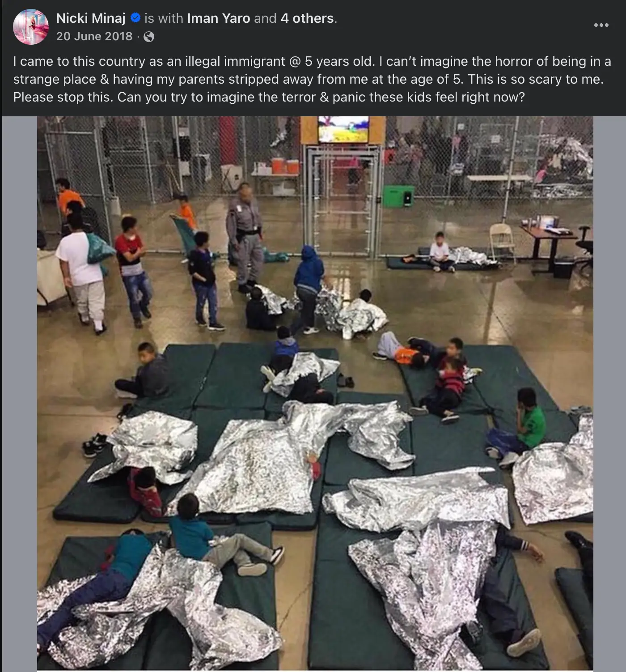The height and width of the screenshot is (672, 626).
Task: Click the TV screen in the photo
Action: coord(343,129)
